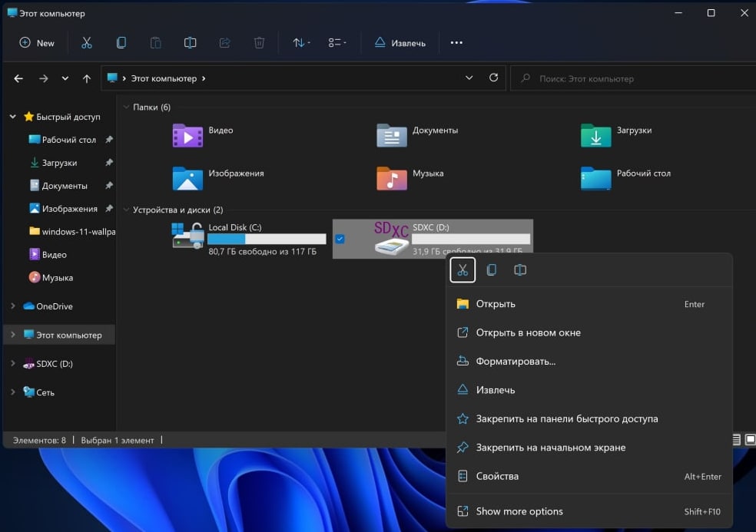Select the SDXC (D:) card icon
Viewport: 756px width, 532px height.
392,237
